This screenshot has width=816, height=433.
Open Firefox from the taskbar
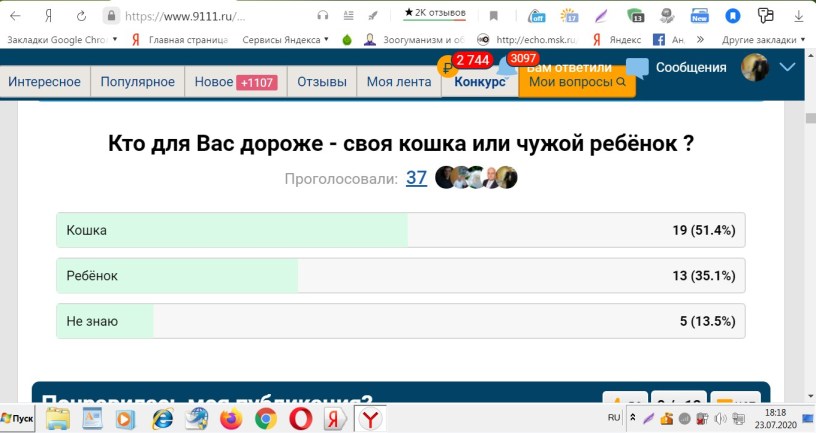click(x=231, y=419)
